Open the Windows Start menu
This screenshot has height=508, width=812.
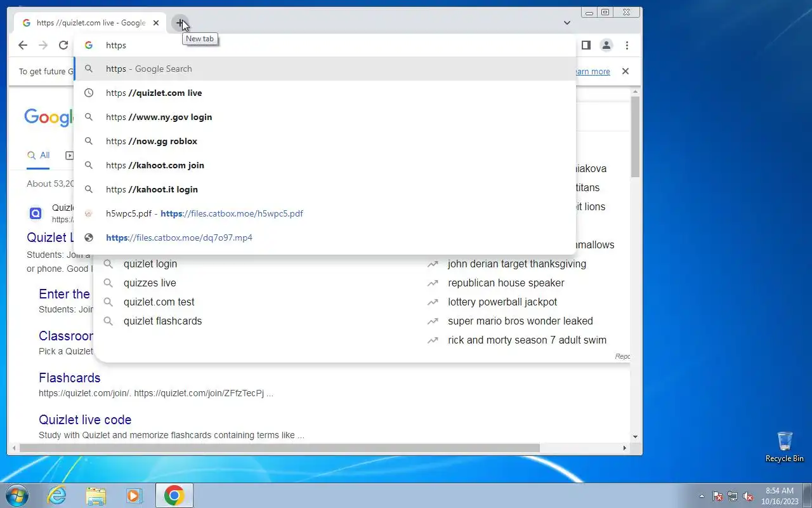(x=16, y=495)
